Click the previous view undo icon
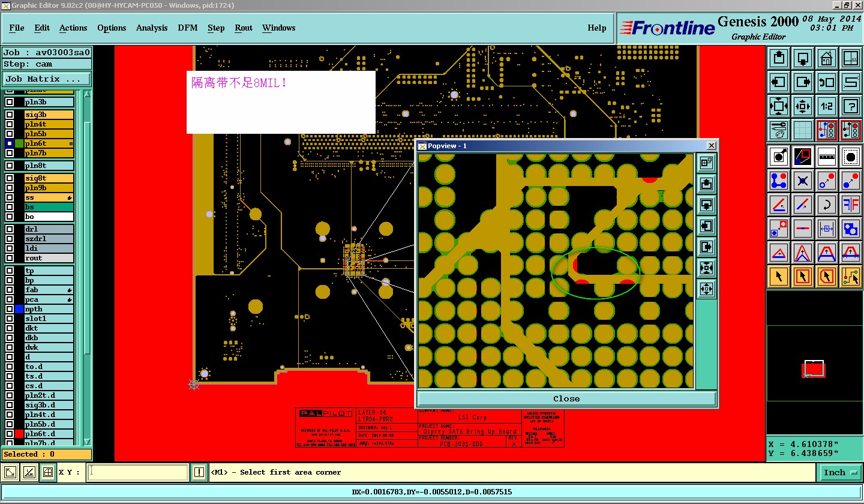 (827, 82)
